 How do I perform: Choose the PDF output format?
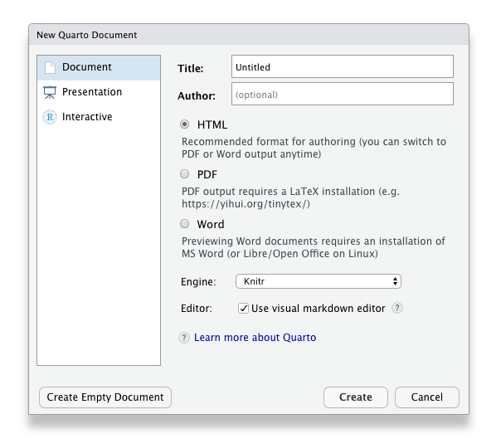tap(184, 174)
